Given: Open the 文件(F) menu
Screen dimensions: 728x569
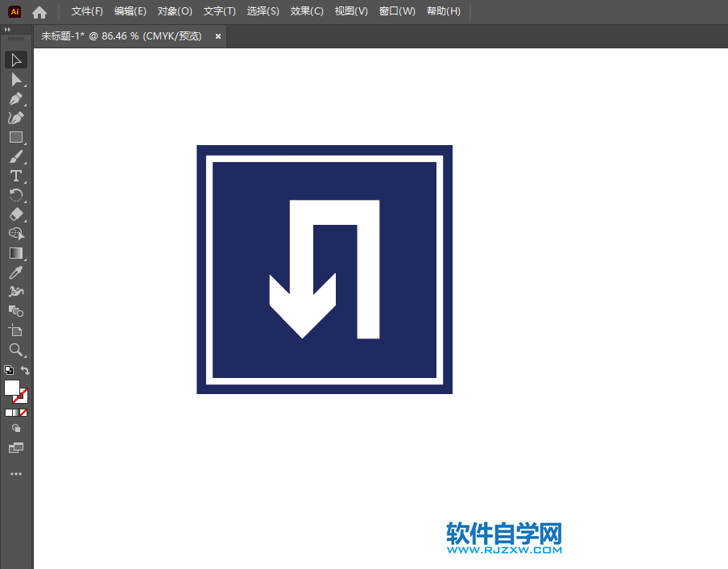Looking at the screenshot, I should 88,11.
